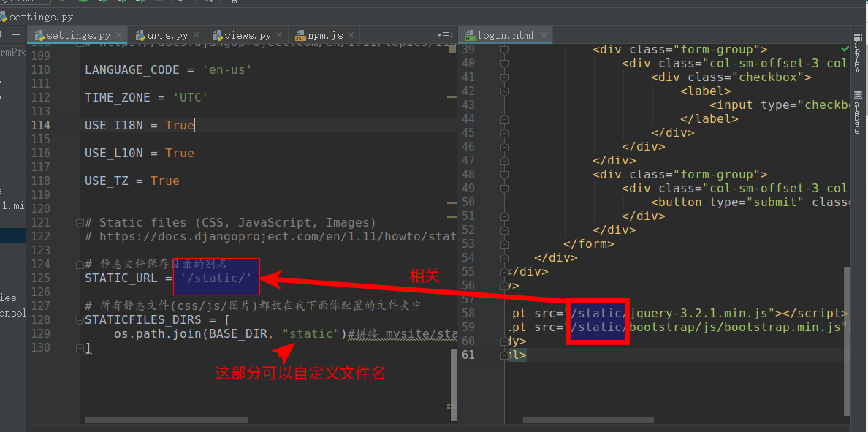
Task: Fold the col-sm-offset-3 div at line 40
Action: point(504,63)
